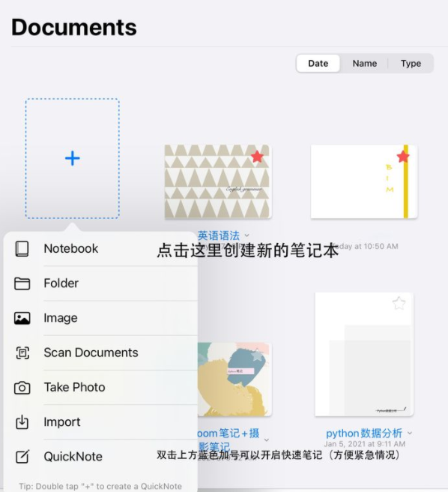Favorite python数据分析 with empty star
The height and width of the screenshot is (492, 448).
[x=399, y=303]
